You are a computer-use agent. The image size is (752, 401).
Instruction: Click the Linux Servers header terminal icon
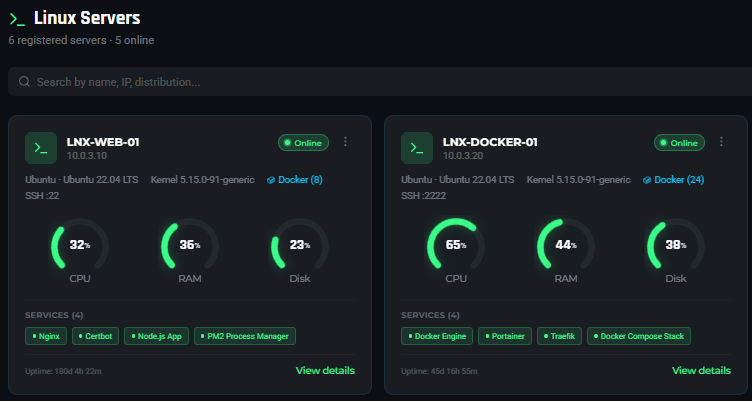tap(17, 18)
